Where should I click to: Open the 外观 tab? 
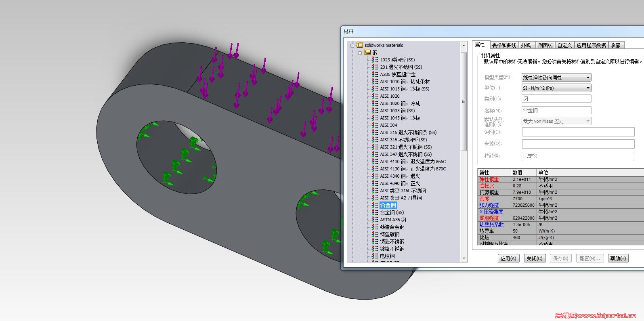pos(526,45)
